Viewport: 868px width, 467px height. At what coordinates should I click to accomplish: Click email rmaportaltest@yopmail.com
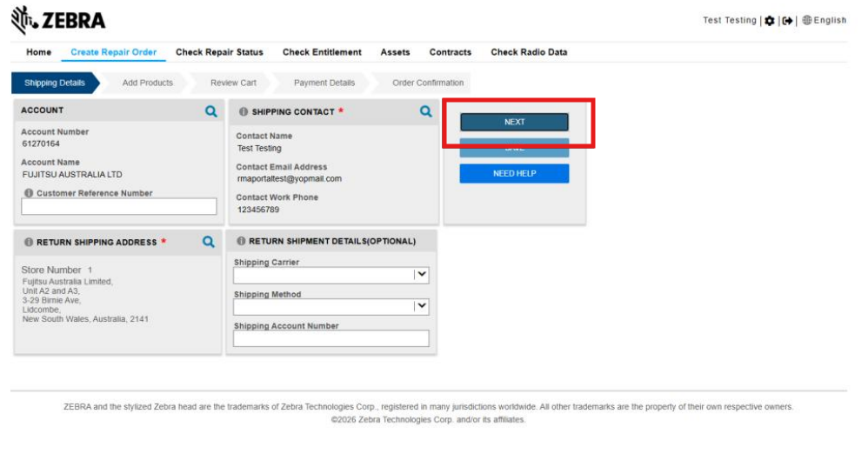click(x=290, y=179)
